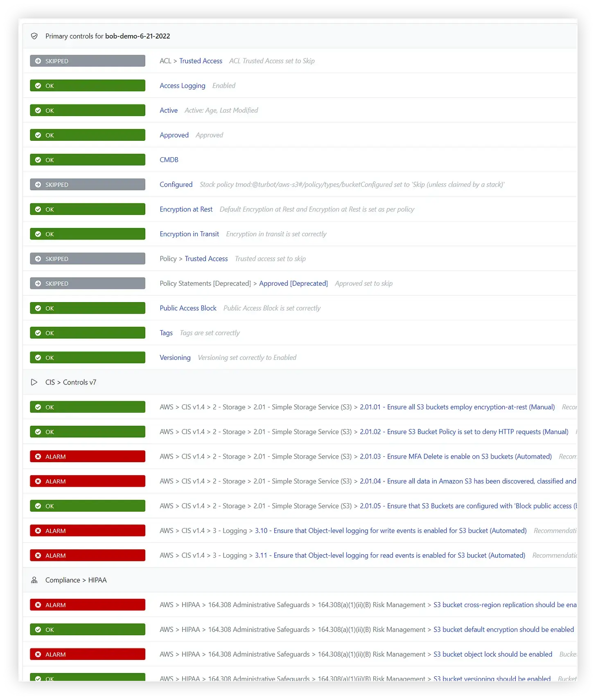Open 2.01.03 MFA Delete control link
596x700 pixels.
coord(456,456)
